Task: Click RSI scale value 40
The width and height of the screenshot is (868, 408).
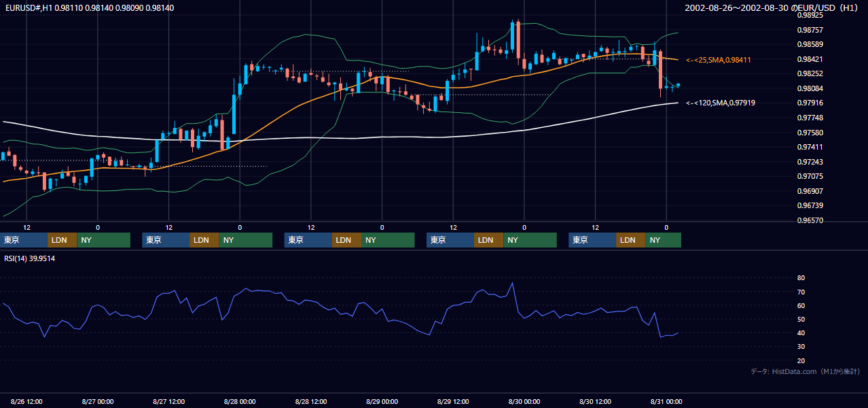Action: click(801, 333)
